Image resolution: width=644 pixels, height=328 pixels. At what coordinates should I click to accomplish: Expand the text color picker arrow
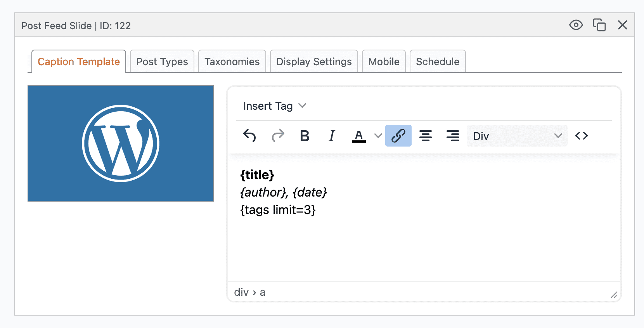pos(378,136)
